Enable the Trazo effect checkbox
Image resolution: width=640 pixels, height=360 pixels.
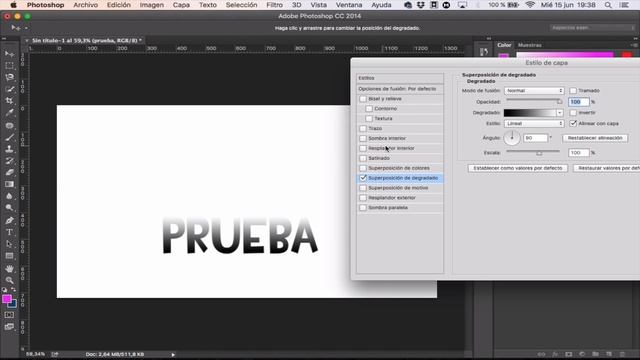click(363, 129)
